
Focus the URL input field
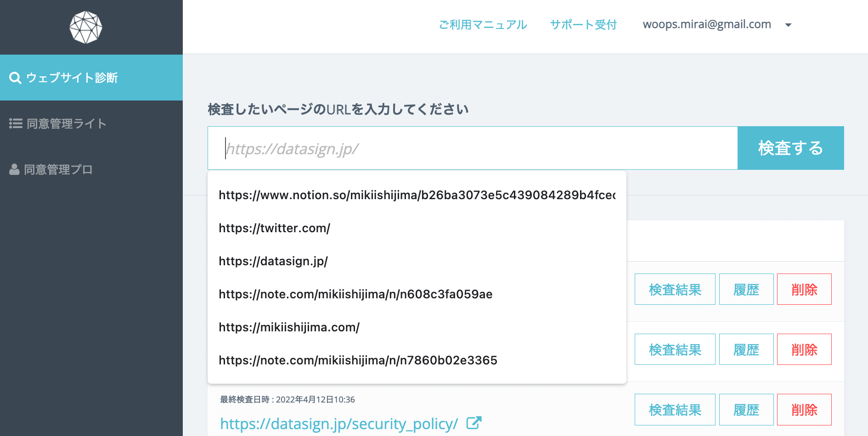(473, 148)
